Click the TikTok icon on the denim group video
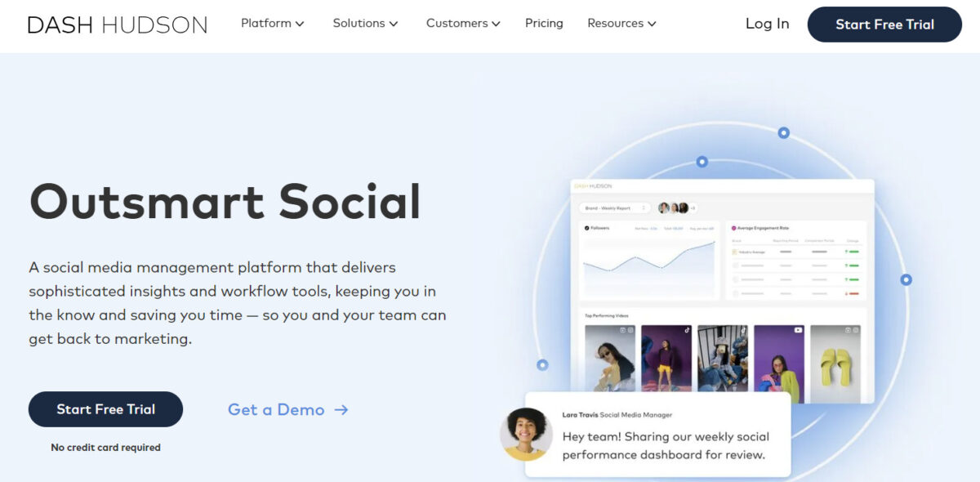This screenshot has width=980, height=482. click(x=743, y=330)
